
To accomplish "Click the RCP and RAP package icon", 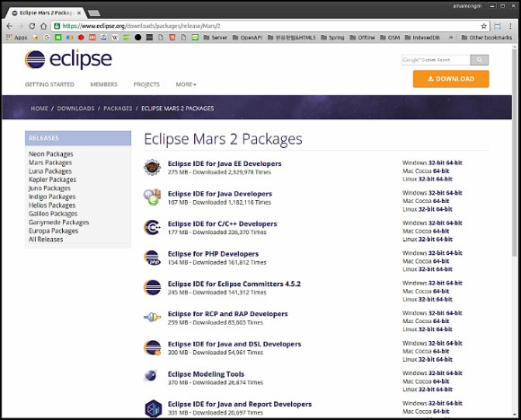I will (x=152, y=318).
